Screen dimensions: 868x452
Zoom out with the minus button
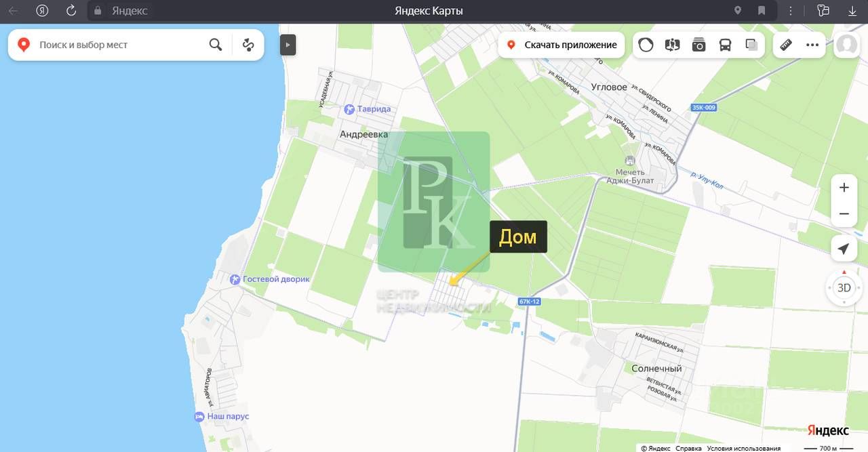pyautogui.click(x=844, y=214)
